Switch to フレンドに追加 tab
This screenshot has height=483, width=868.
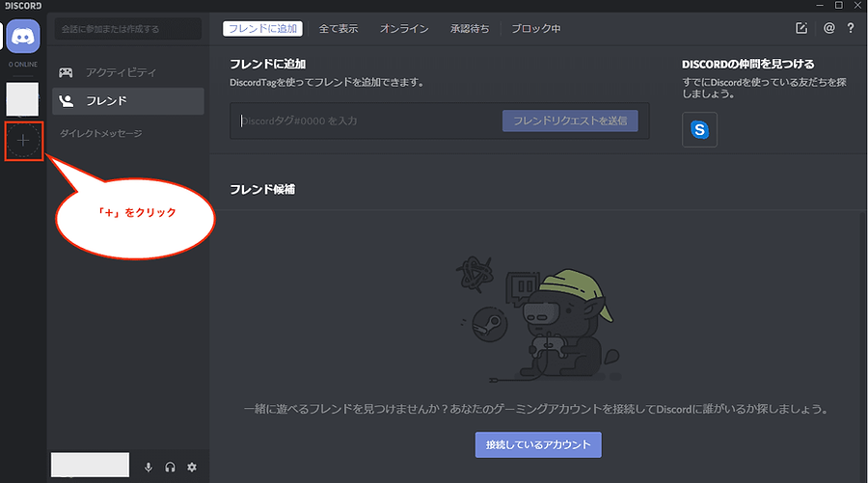click(263, 29)
